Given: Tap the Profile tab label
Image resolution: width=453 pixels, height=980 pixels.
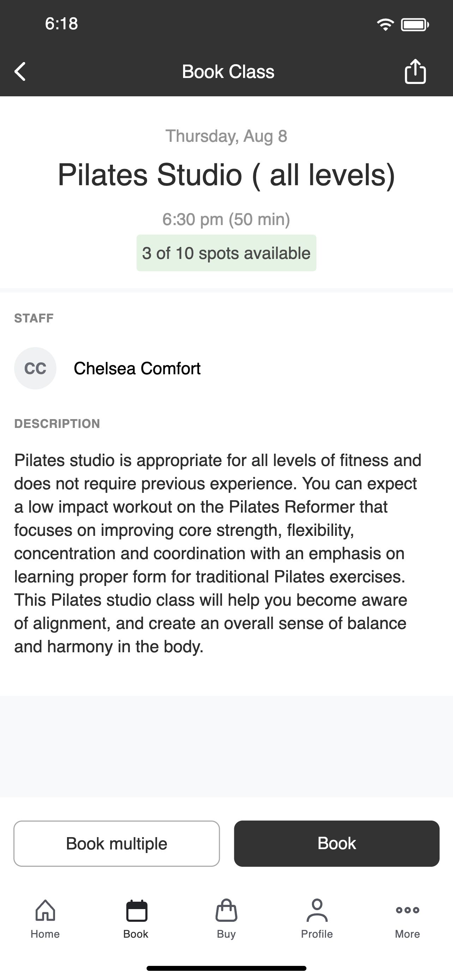Looking at the screenshot, I should (317, 934).
